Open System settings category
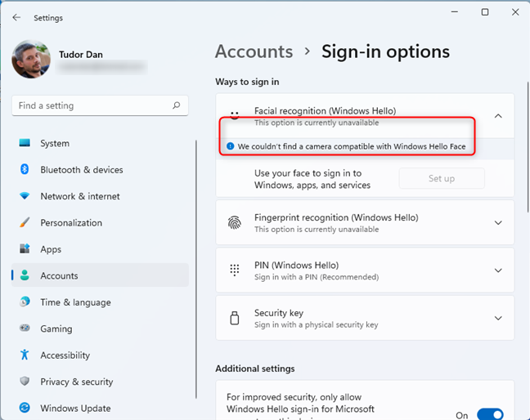530x420 pixels. coord(100,143)
